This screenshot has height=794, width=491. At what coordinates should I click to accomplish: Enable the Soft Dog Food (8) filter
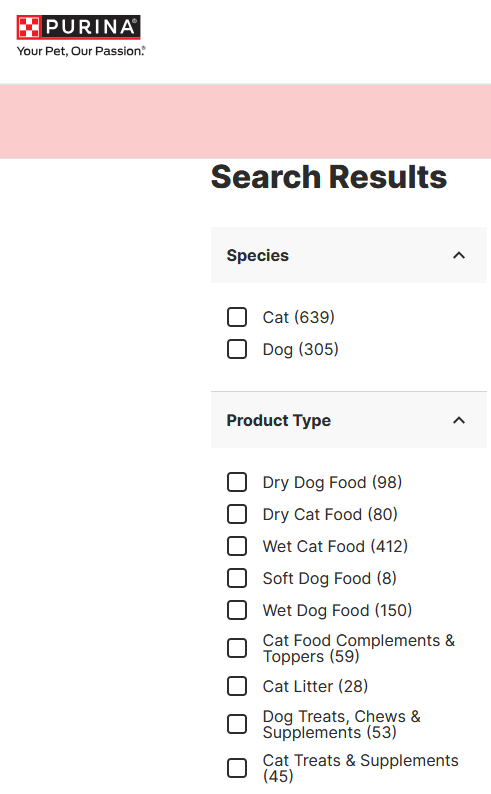(237, 578)
